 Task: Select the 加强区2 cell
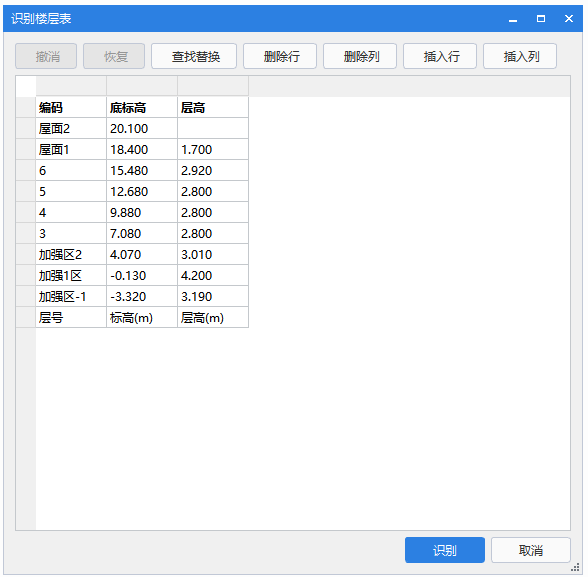(71, 254)
